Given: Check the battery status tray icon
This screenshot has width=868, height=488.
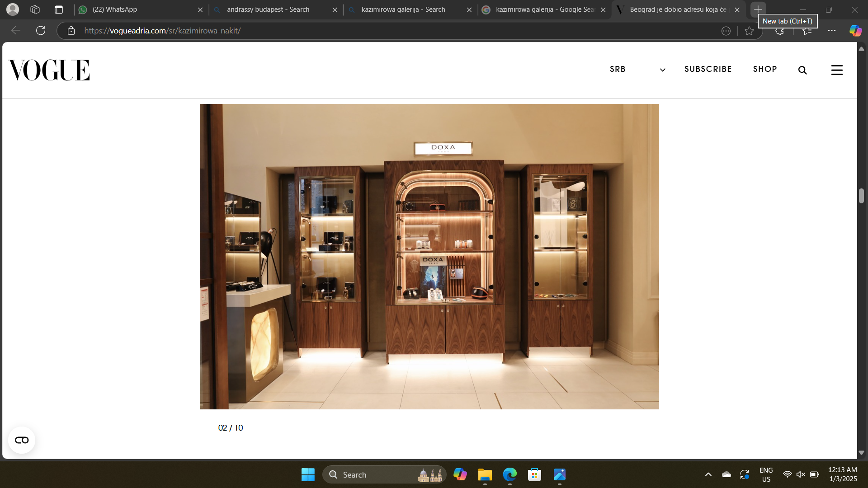Looking at the screenshot, I should click(815, 474).
